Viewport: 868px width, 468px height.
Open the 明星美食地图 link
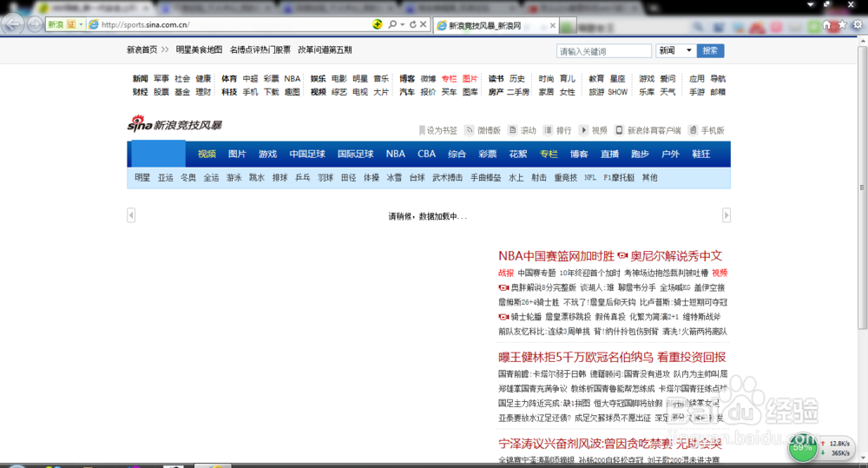coord(199,49)
